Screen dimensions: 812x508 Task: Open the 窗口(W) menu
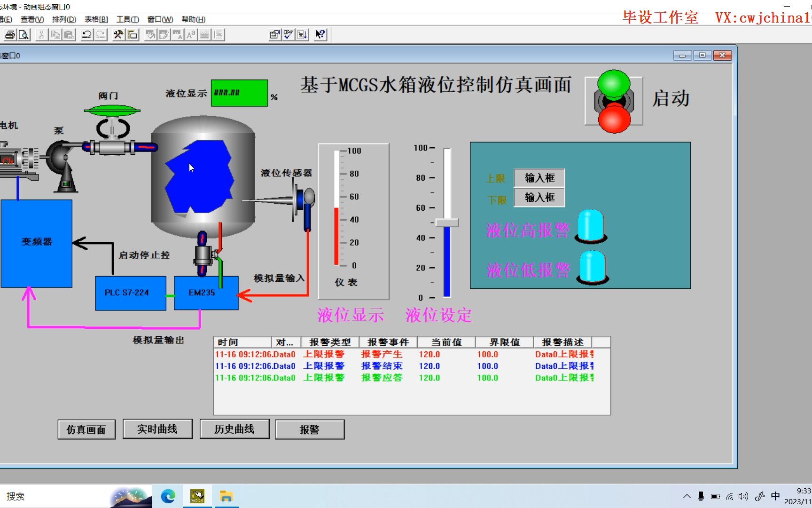coord(160,19)
